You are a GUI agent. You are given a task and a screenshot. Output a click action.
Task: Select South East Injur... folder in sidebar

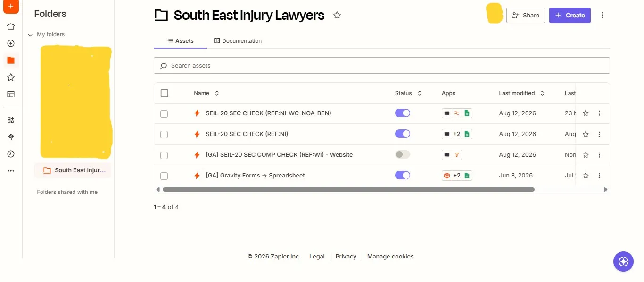(x=73, y=170)
